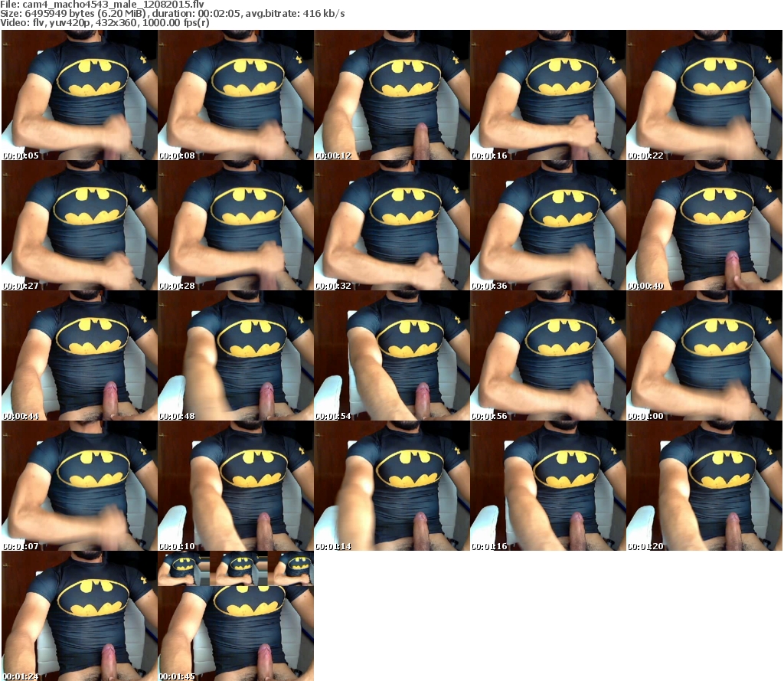Image resolution: width=784 pixels, height=681 pixels.
Task: Select the thumbnail stamped 00:00:22
Action: click(x=704, y=95)
